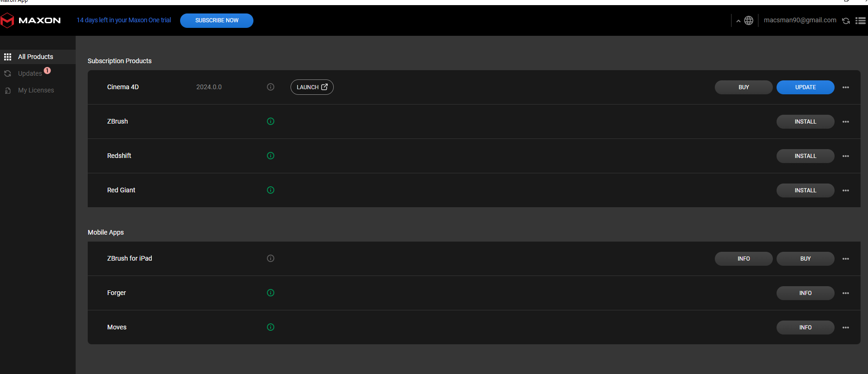The height and width of the screenshot is (374, 868).
Task: Click the Moves info icon
Action: (271, 327)
